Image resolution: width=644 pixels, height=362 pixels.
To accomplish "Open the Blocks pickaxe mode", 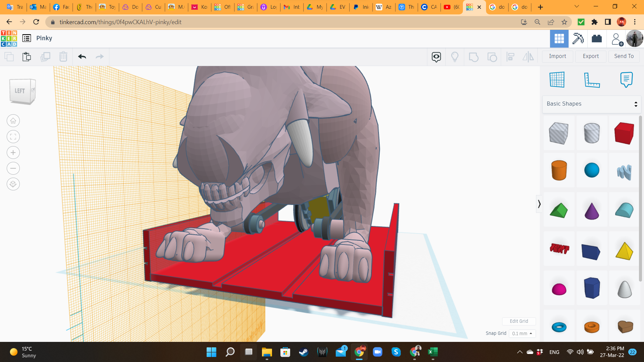I will pyautogui.click(x=578, y=39).
